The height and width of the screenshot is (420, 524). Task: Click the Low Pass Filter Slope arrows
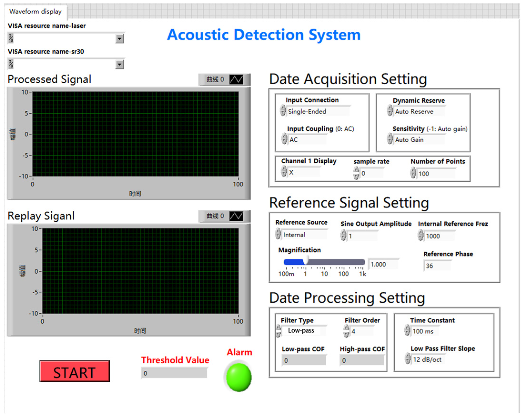pos(408,359)
